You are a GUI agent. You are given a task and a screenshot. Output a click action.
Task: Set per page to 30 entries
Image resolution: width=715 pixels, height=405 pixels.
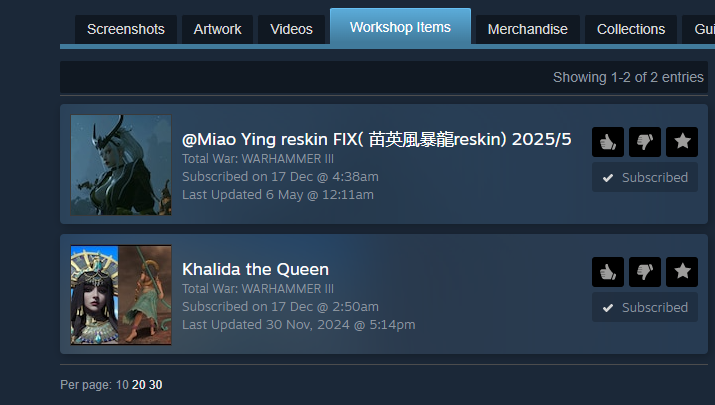coord(155,385)
